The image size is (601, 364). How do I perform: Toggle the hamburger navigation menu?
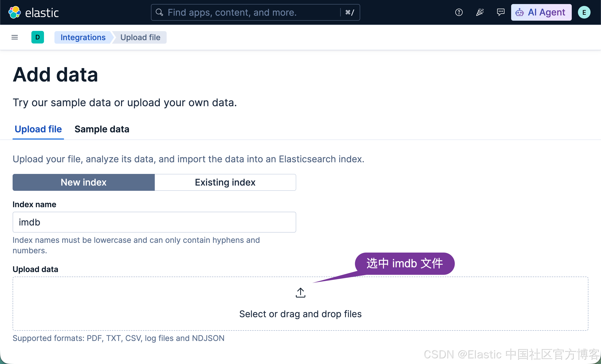coord(15,37)
